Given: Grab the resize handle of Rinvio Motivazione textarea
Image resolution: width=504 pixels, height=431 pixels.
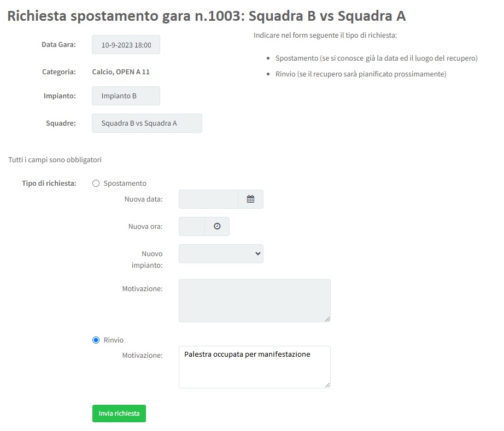Looking at the screenshot, I should click(x=328, y=386).
